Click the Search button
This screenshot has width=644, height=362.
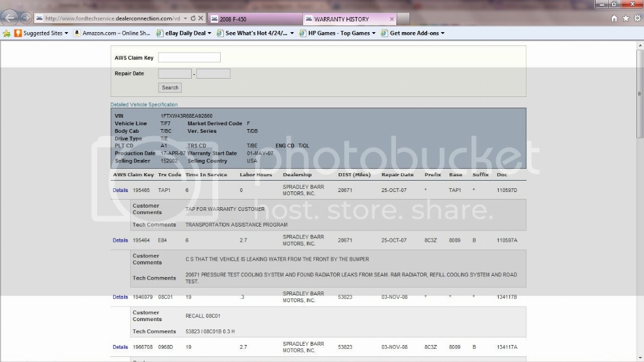click(x=170, y=88)
